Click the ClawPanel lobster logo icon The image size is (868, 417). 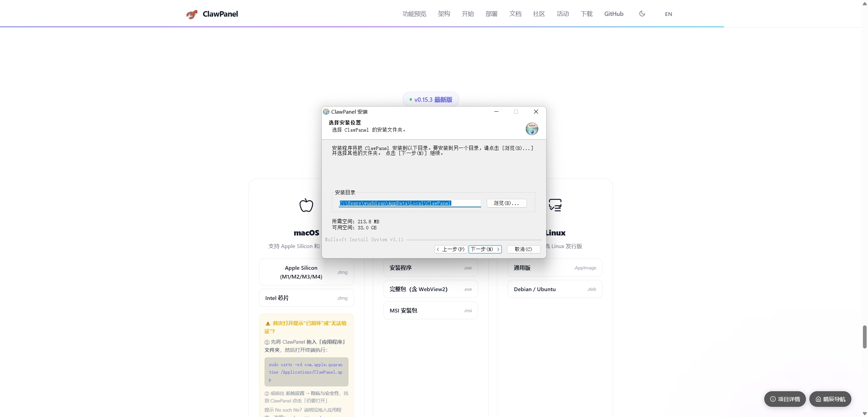(192, 14)
